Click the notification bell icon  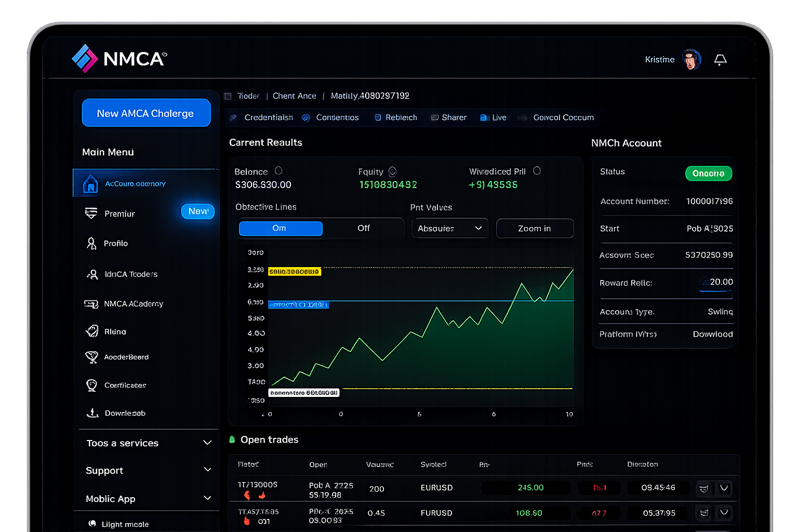pyautogui.click(x=720, y=60)
